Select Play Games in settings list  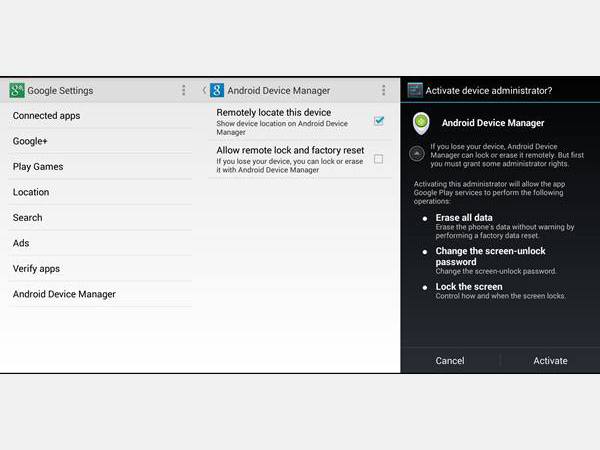(38, 167)
